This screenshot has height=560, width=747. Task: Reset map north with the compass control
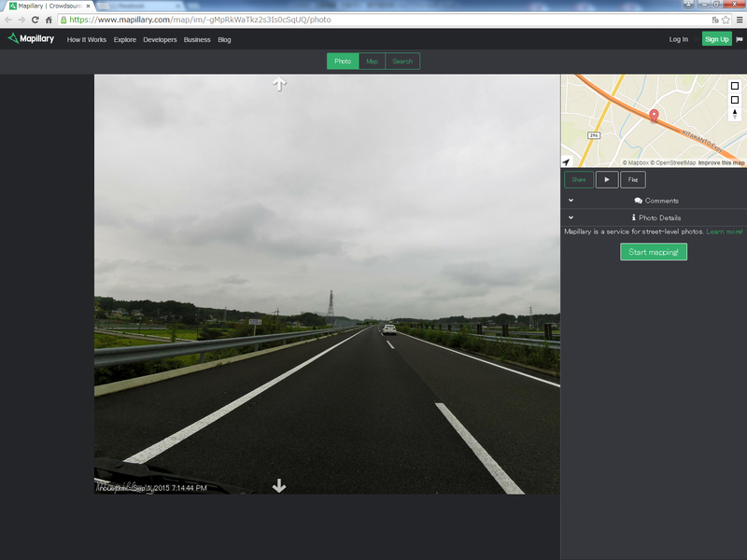(x=735, y=114)
